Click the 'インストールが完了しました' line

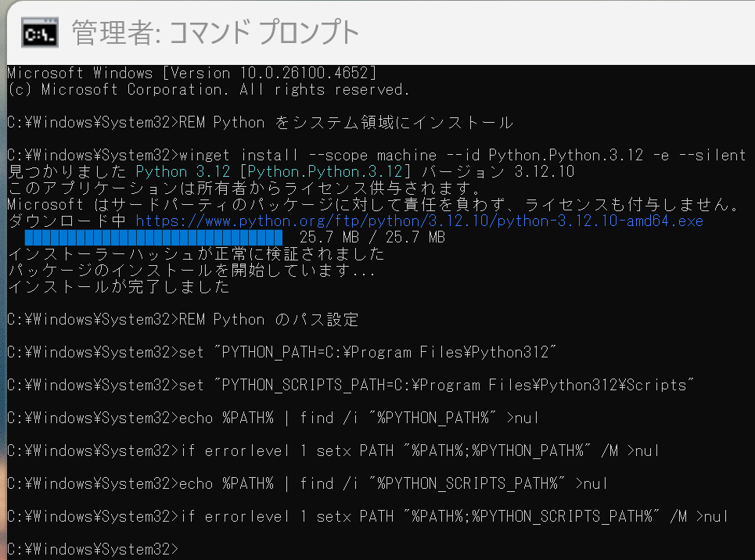pyautogui.click(x=118, y=286)
